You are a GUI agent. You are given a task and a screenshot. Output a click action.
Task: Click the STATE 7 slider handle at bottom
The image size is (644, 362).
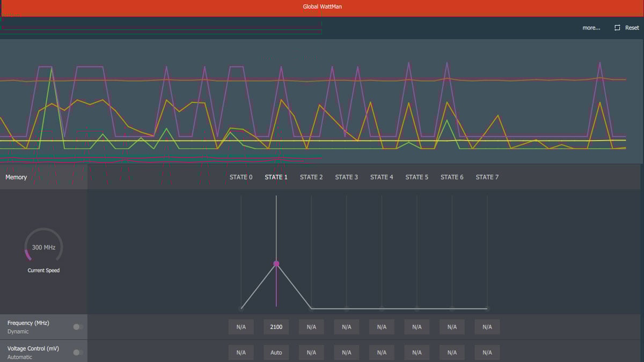(487, 308)
